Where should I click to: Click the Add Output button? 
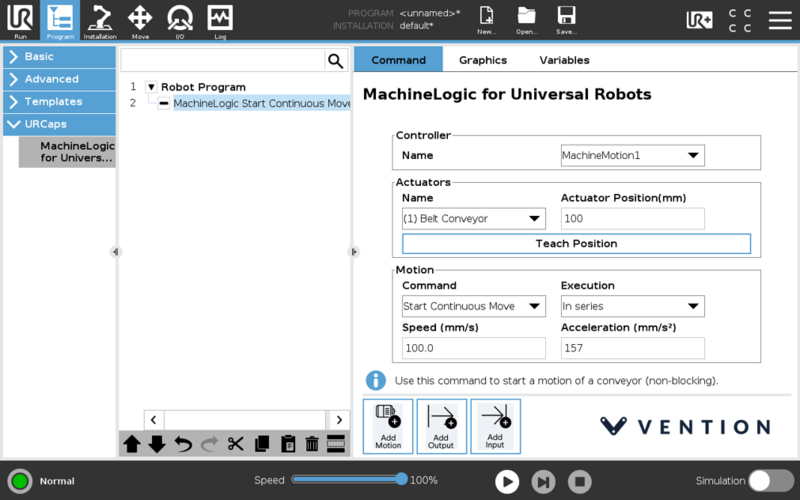441,427
